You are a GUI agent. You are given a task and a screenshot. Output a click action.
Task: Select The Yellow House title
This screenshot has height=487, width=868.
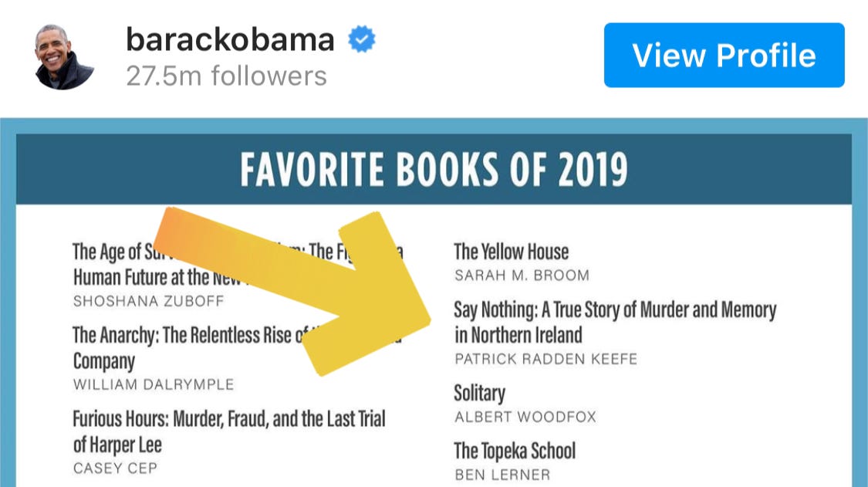coord(511,252)
